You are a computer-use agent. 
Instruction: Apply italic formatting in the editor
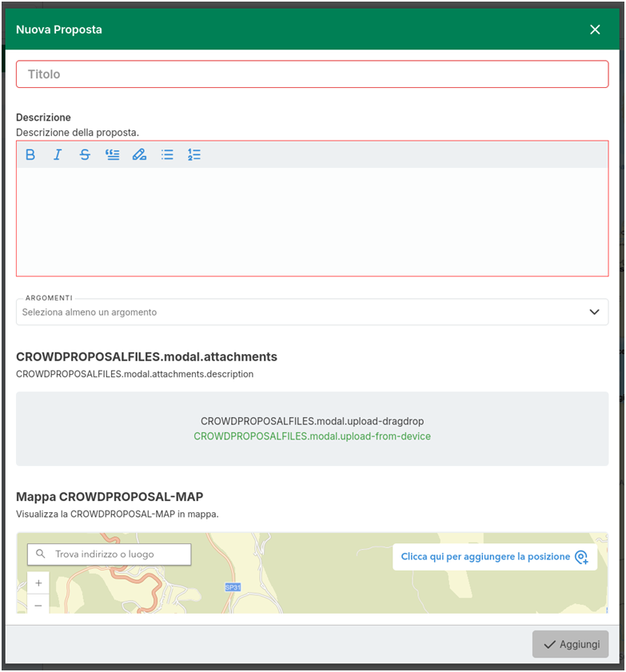pos(58,155)
